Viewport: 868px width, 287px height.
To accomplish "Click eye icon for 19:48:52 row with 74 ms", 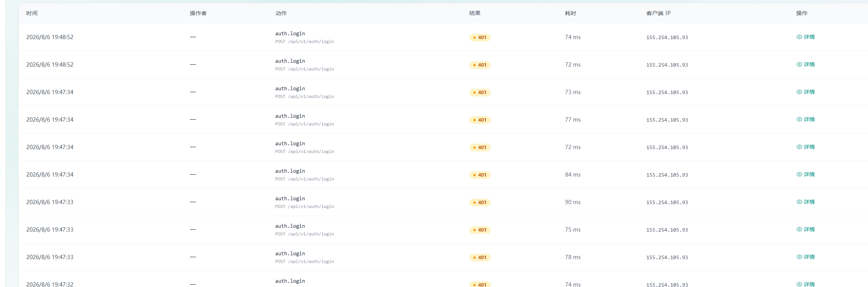I will pos(799,37).
